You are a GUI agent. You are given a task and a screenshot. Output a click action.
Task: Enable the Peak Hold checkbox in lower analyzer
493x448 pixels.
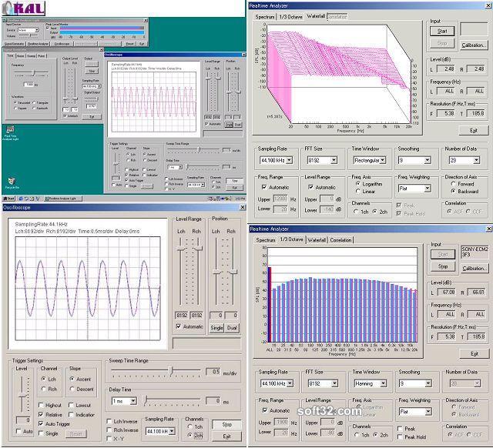click(400, 437)
